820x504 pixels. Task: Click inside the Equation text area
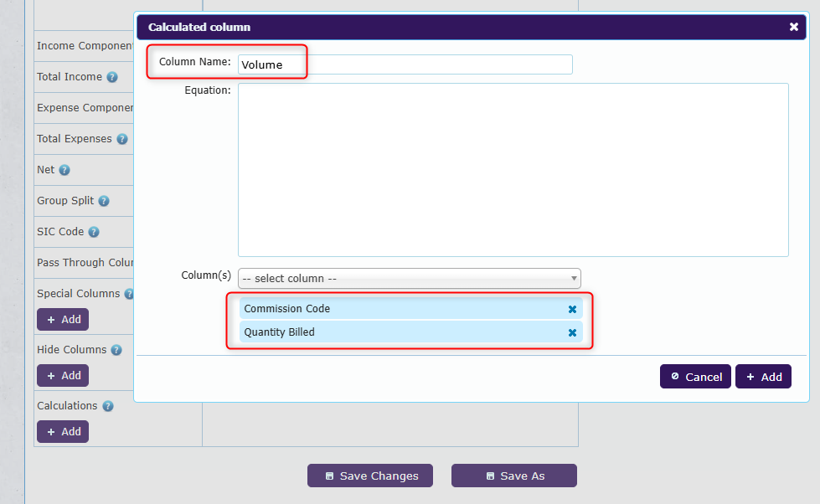(x=513, y=170)
